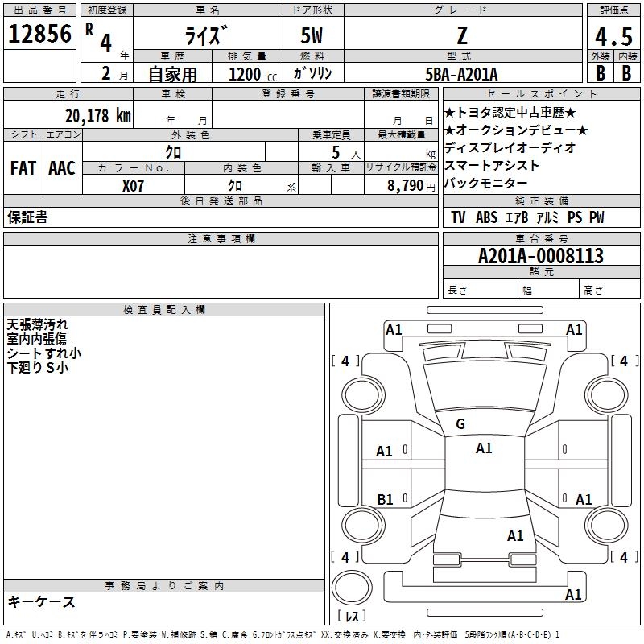This screenshot has width=644, height=644.
Task: Select the color number X07 cell
Action: 133,186
